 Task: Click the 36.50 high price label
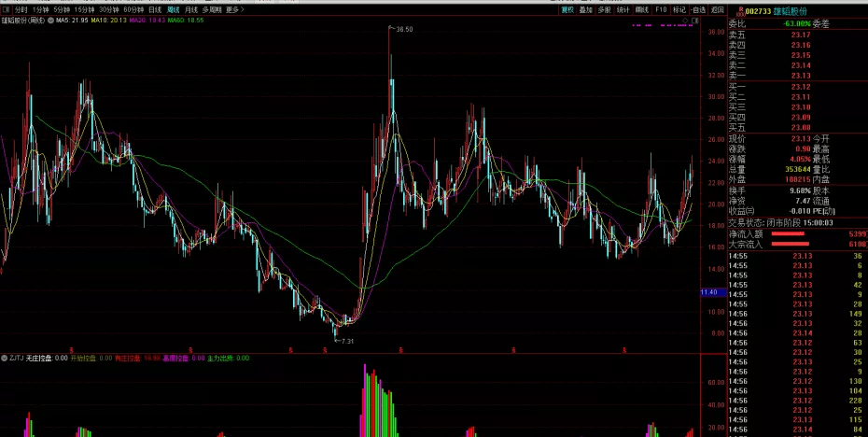[x=403, y=30]
